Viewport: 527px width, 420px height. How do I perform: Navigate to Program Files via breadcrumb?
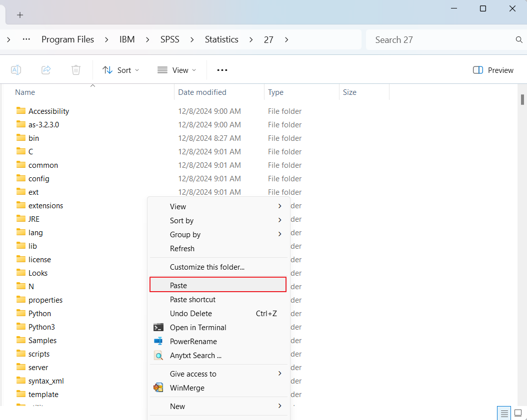click(x=68, y=39)
